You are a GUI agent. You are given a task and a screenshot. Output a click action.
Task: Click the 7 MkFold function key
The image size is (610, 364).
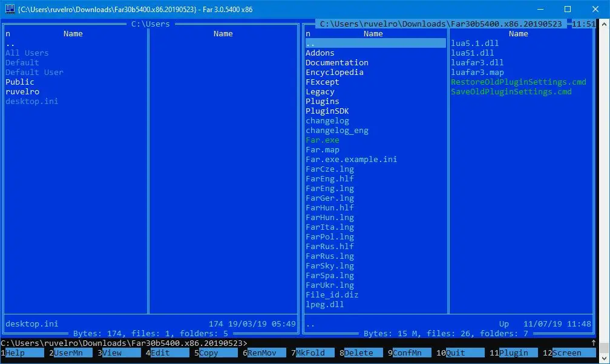click(313, 353)
